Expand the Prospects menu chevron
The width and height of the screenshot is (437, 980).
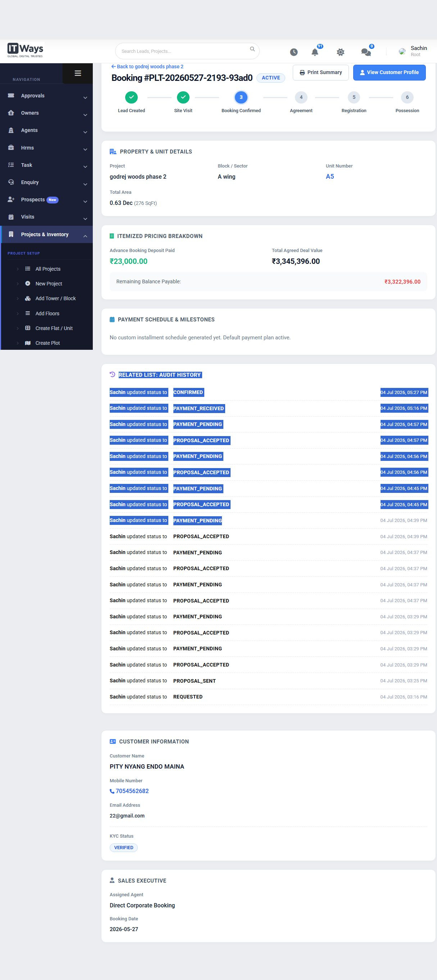[85, 202]
